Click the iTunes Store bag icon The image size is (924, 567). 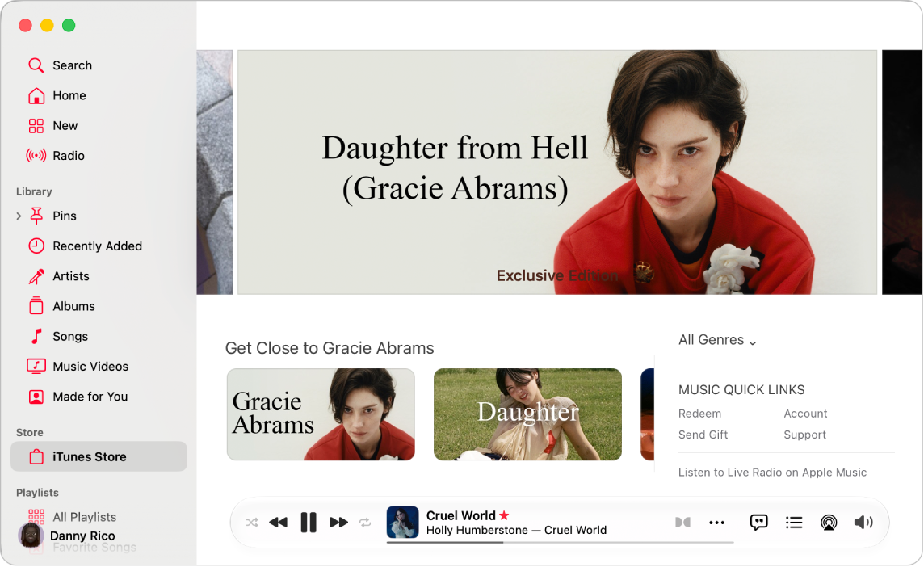(36, 457)
